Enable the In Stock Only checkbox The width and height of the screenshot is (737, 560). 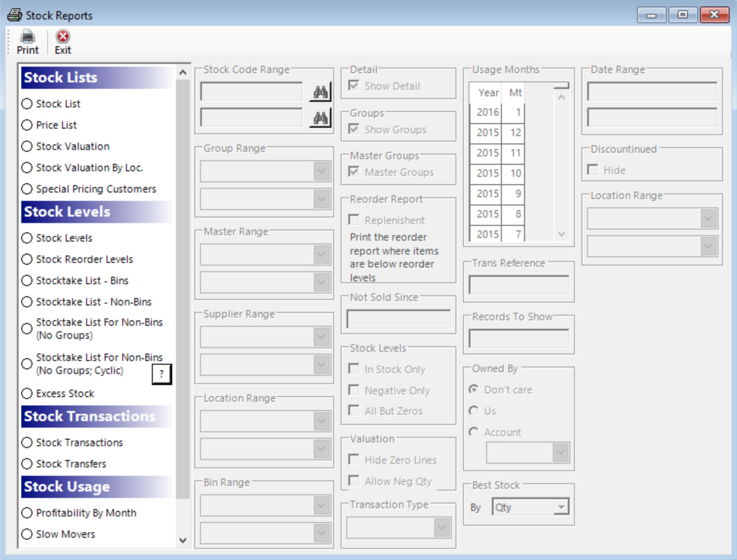[354, 369]
